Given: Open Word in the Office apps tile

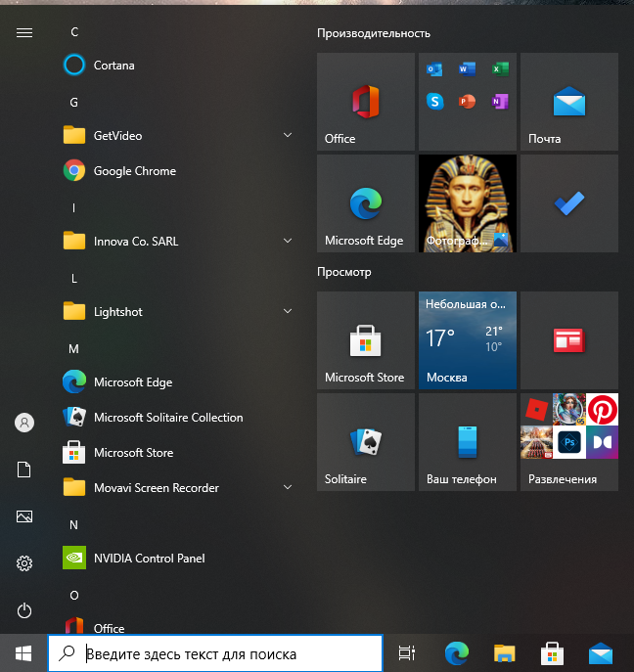Looking at the screenshot, I should pyautogui.click(x=467, y=69).
